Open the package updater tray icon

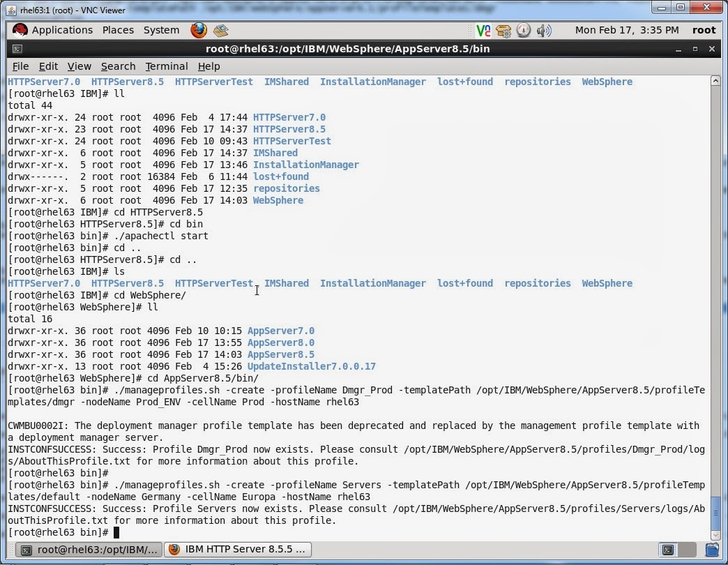503,30
